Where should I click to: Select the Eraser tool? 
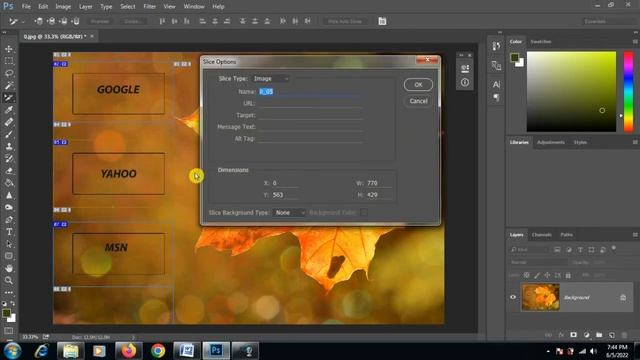point(9,171)
